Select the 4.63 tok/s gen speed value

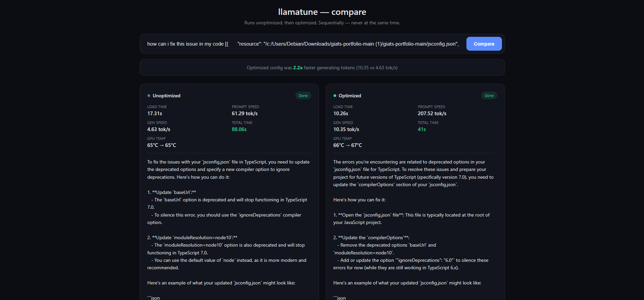click(x=159, y=129)
